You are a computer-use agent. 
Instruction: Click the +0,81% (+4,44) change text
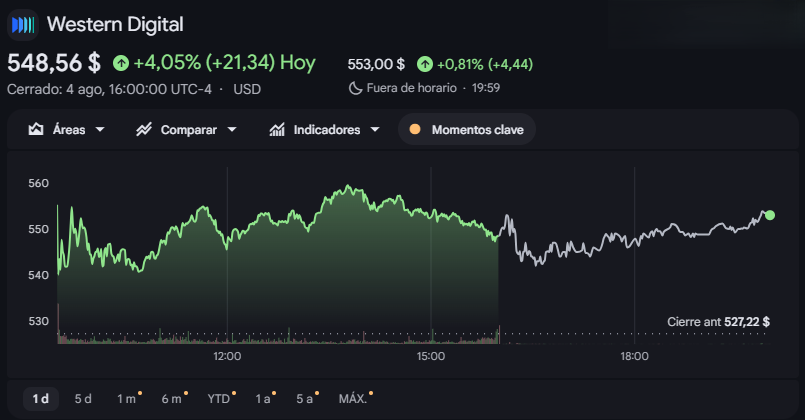pos(485,64)
